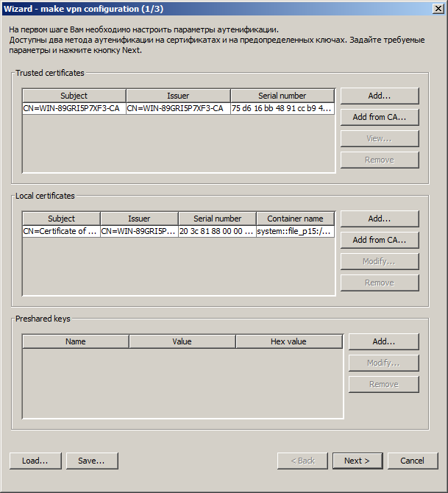
Task: Click Add... in Preshared keys
Action: click(x=383, y=341)
